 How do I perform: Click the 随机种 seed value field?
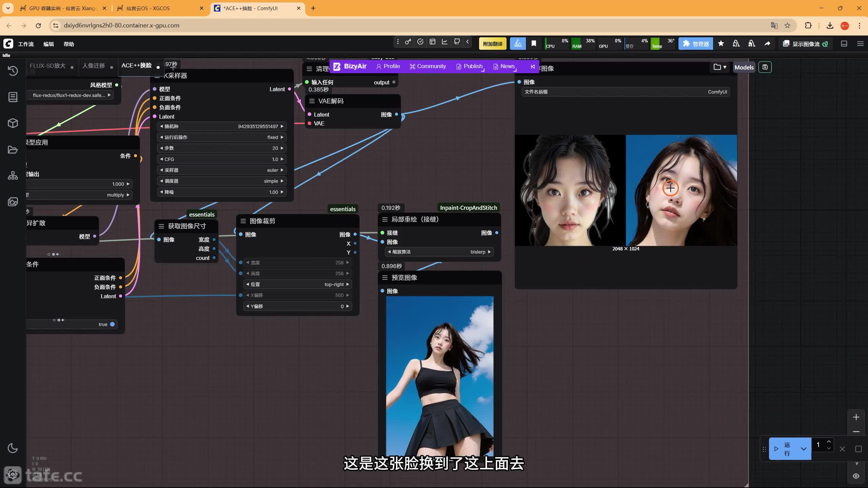point(222,126)
